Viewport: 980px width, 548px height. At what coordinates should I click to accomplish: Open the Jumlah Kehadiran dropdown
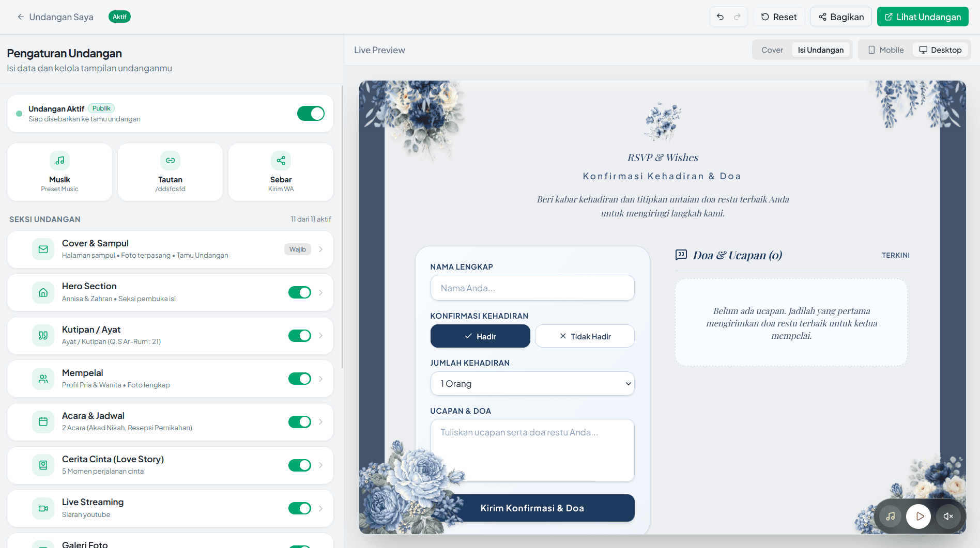pyautogui.click(x=532, y=384)
